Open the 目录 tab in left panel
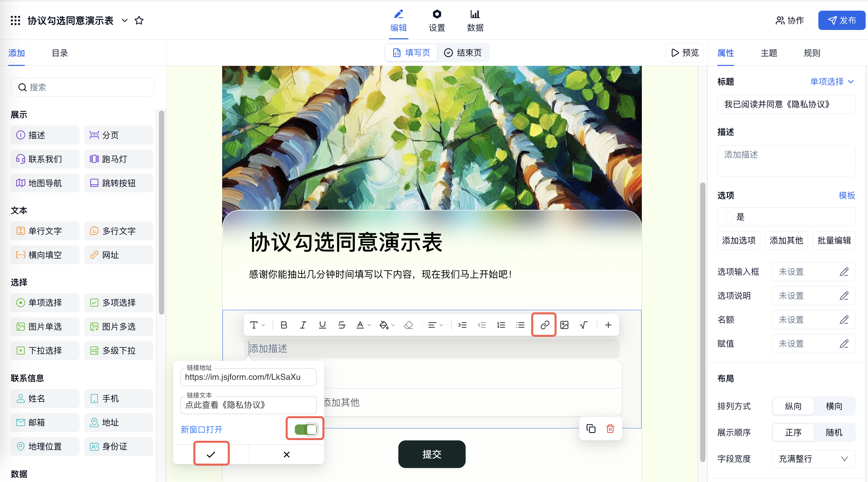The height and width of the screenshot is (482, 868). (x=60, y=53)
